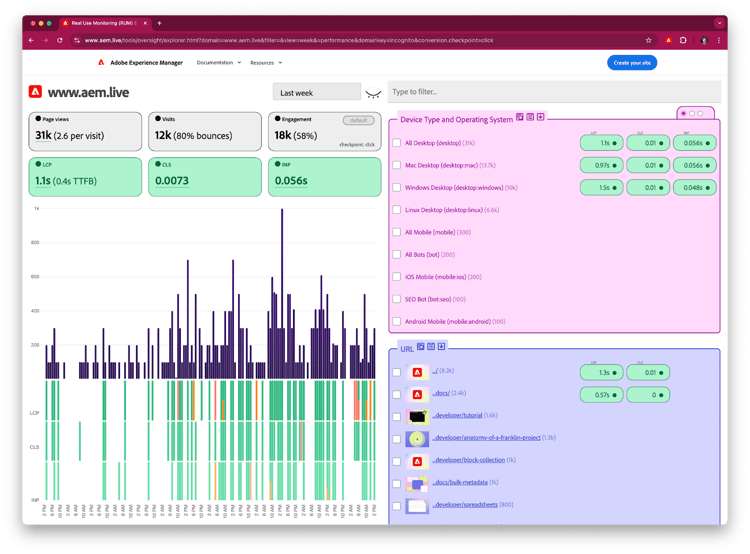750x554 pixels.
Task: Open the ..developer/tutorial link
Action: (458, 415)
